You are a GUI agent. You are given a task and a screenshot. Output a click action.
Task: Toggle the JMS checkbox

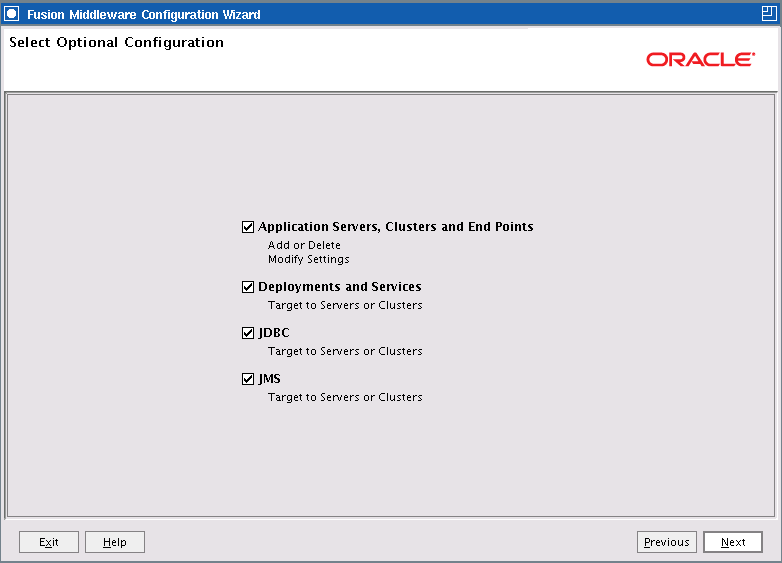(248, 379)
